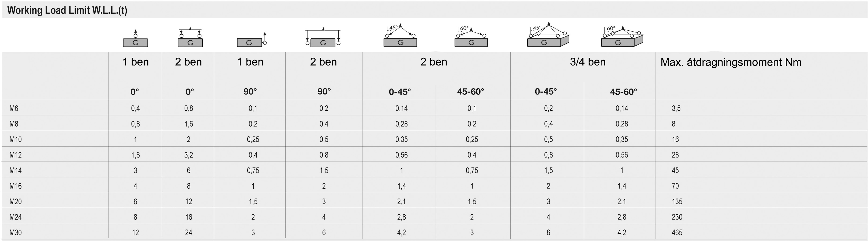Viewport: 868px width, 241px height.
Task: Select the two-leg vertical lift diagram
Action: point(190,37)
